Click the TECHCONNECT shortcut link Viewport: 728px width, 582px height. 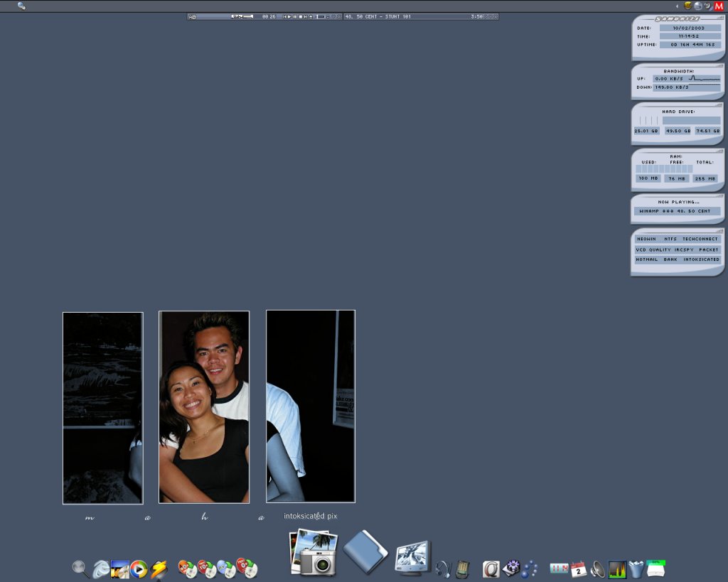click(x=701, y=239)
